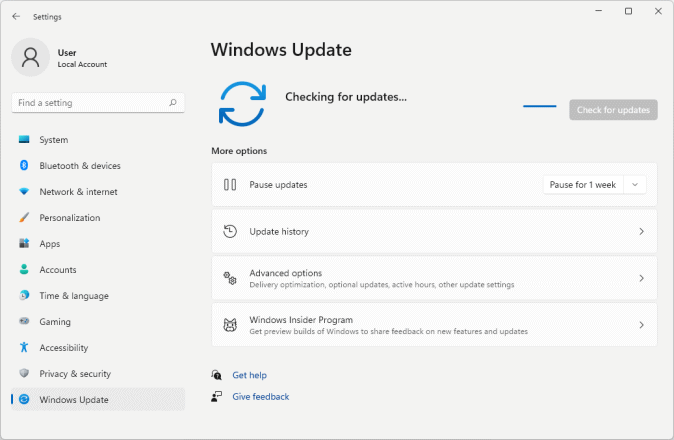Click the Bluetooth & devices icon
674x440 pixels.
(24, 166)
